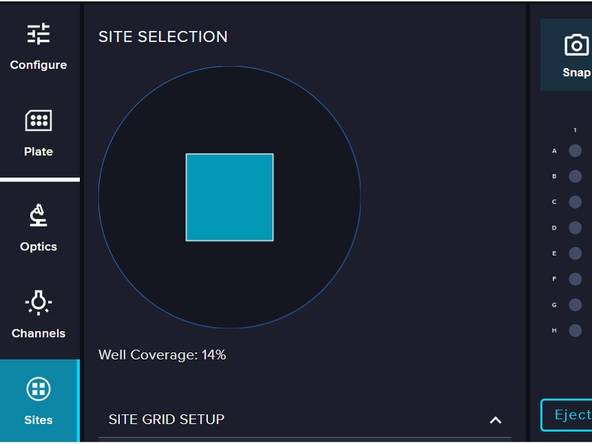
Task: Click the Well Coverage: 14% text
Action: click(162, 355)
